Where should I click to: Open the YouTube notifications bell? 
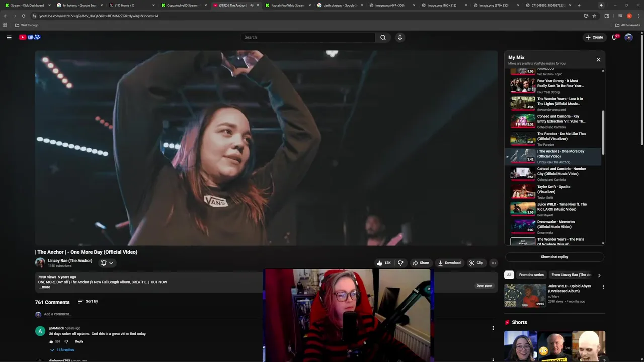614,37
